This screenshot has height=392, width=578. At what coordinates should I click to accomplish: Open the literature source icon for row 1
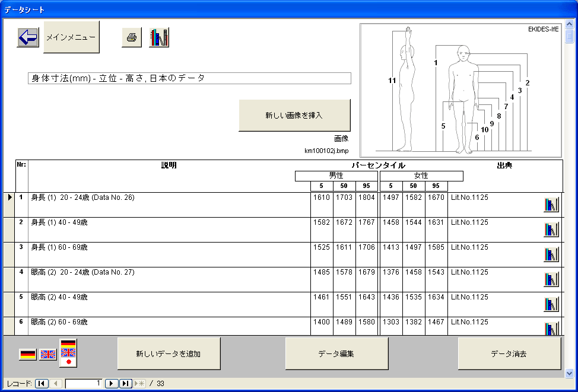coord(551,205)
